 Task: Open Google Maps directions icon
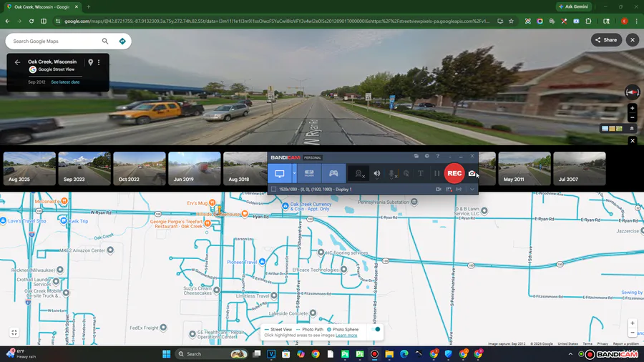tap(122, 41)
